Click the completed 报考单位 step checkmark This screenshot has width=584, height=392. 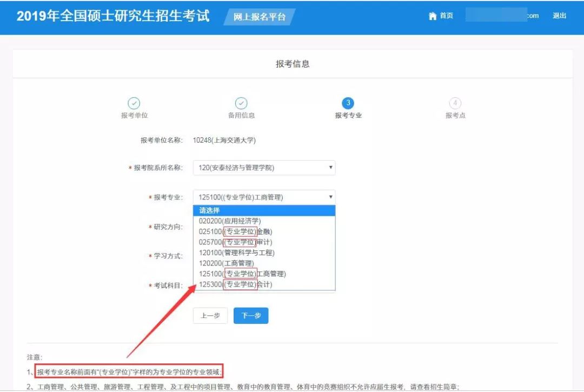pyautogui.click(x=134, y=103)
